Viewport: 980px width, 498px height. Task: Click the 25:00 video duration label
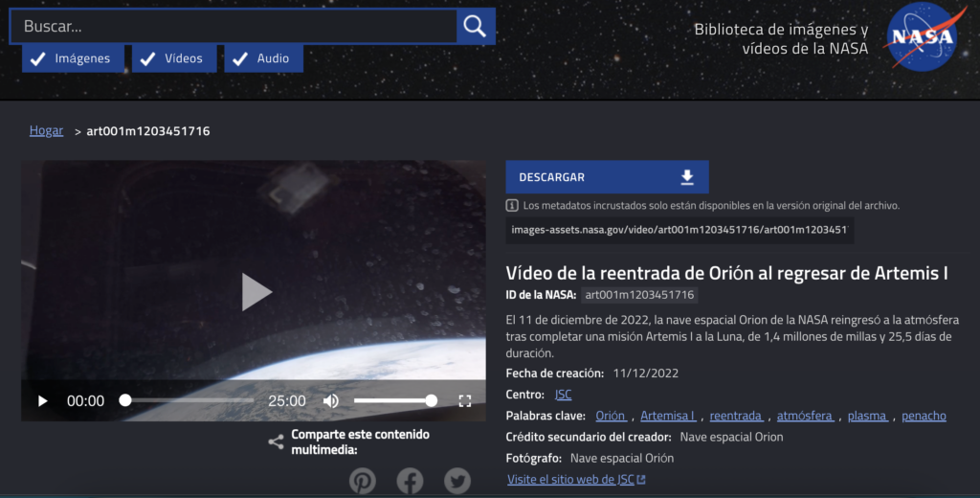click(287, 401)
